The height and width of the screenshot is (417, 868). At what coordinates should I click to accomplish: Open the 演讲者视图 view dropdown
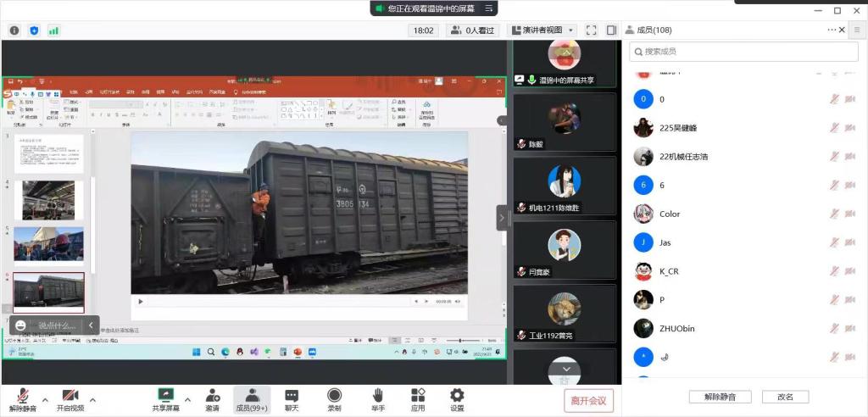click(x=542, y=31)
